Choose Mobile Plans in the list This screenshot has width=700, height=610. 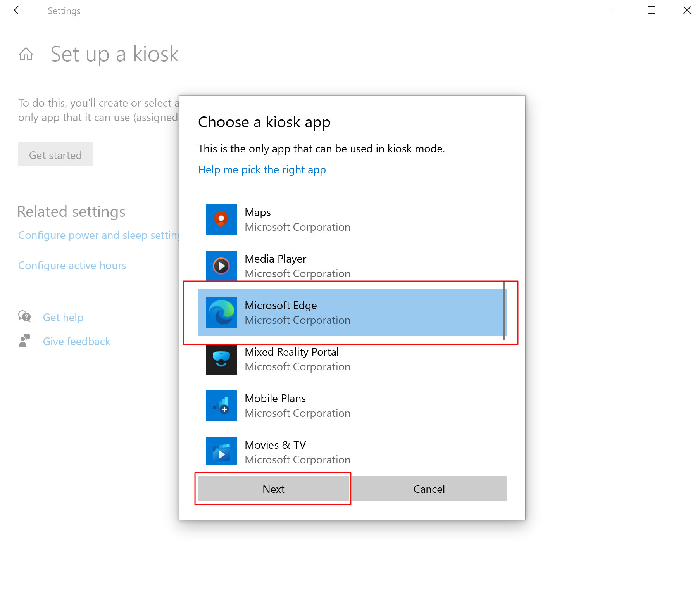pos(352,406)
